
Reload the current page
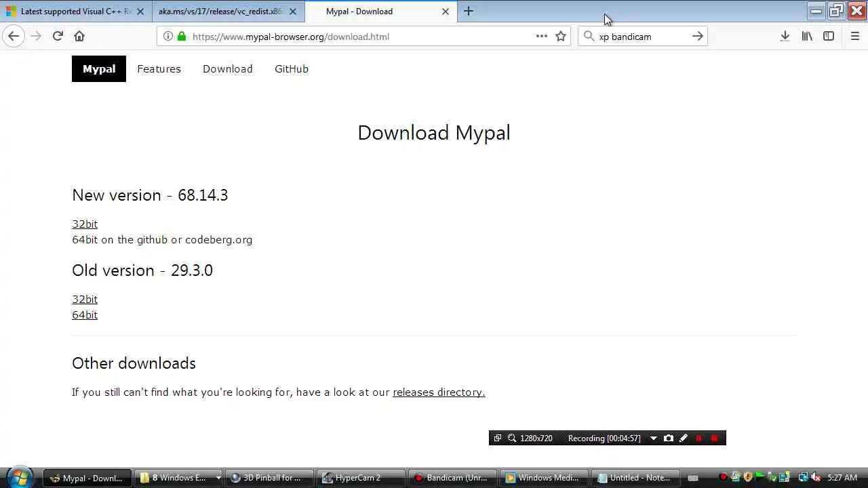point(58,37)
